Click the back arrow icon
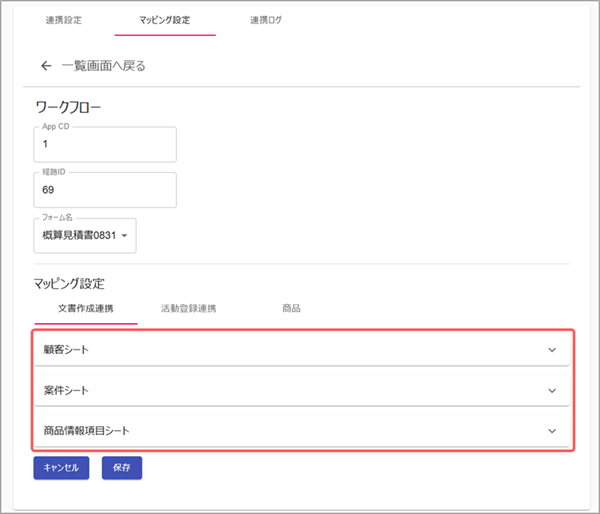The height and width of the screenshot is (514, 600). tap(45, 66)
